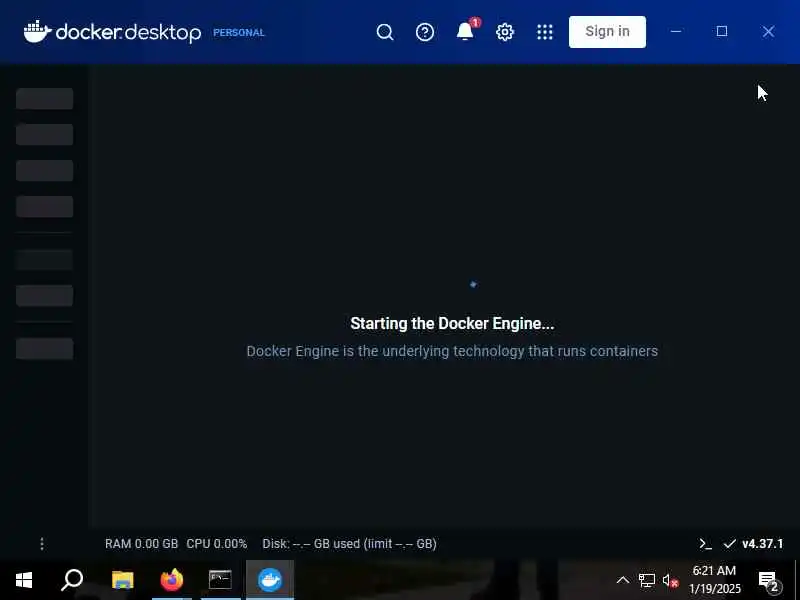The height and width of the screenshot is (600, 800).
Task: Click the RAM 0.00 GB indicator
Action: [x=141, y=544]
